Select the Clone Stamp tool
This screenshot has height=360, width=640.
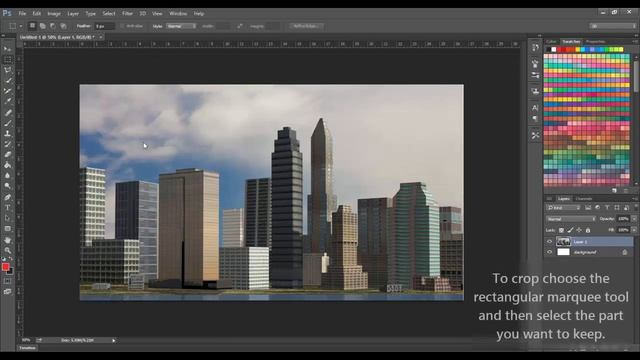click(7, 133)
